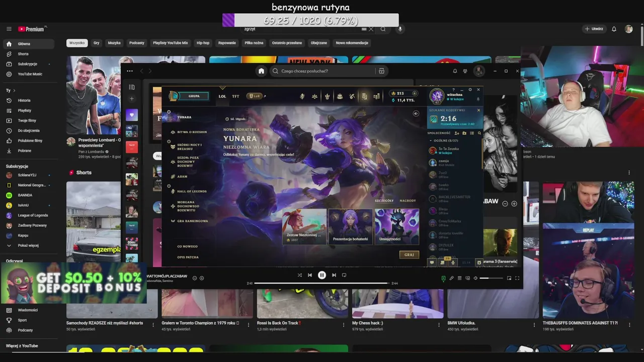The height and width of the screenshot is (362, 644).
Task: Open CO NOWEGO link
Action: pos(187,246)
